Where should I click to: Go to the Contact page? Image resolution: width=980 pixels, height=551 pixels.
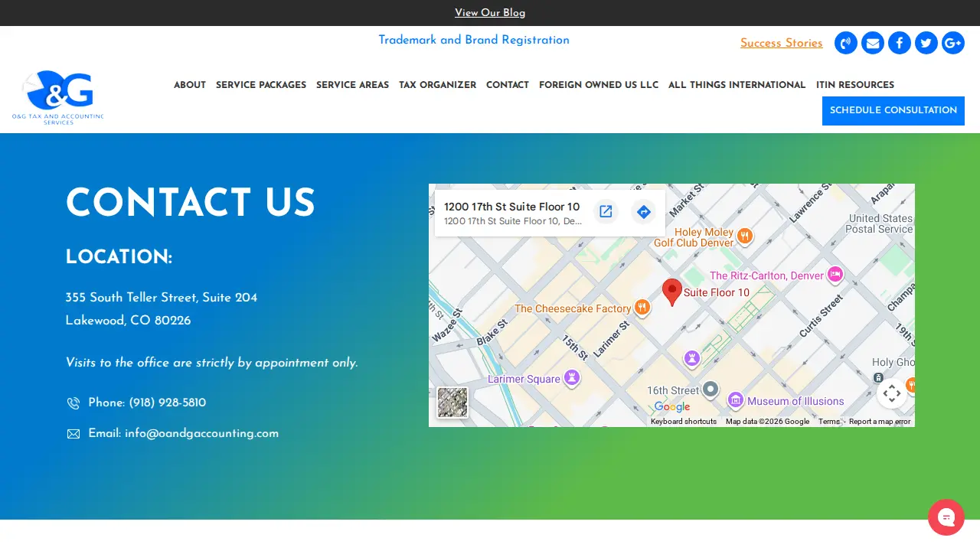pos(508,85)
